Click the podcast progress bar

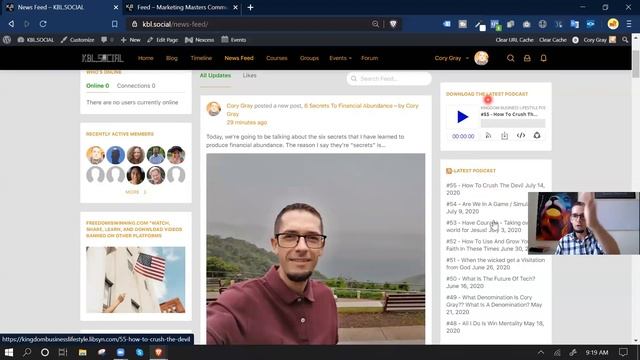(x=513, y=123)
